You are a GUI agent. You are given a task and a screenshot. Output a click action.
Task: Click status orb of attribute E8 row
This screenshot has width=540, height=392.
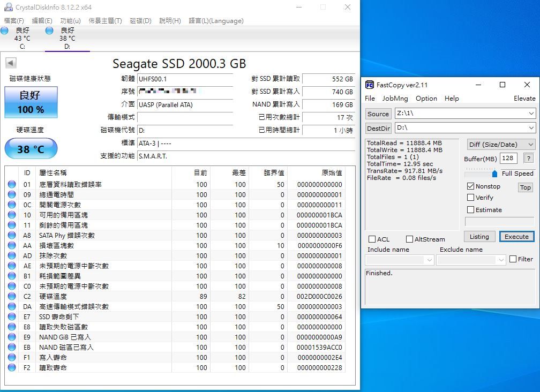click(12, 327)
